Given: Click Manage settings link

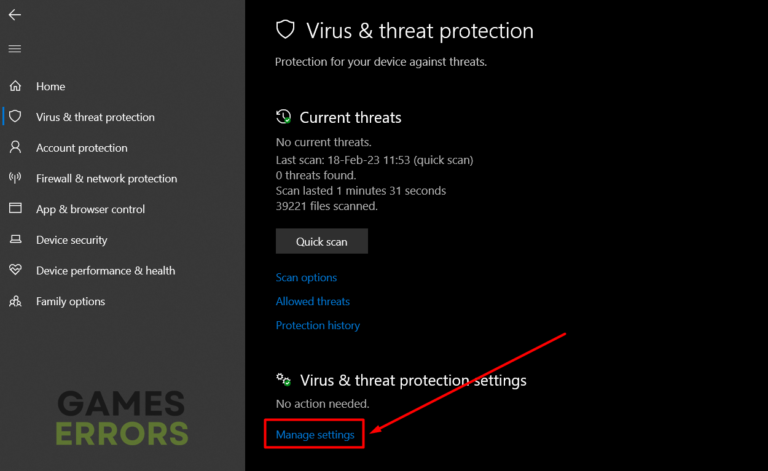Looking at the screenshot, I should pos(315,435).
